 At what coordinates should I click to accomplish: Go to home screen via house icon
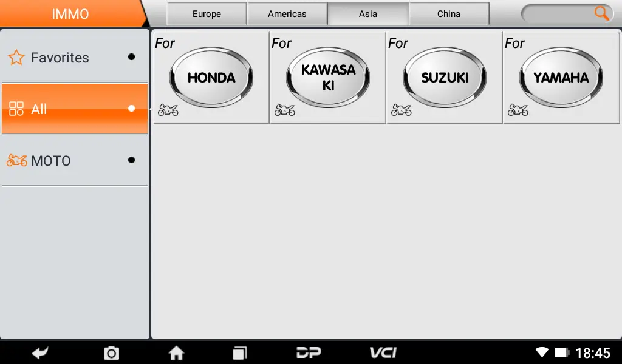[x=176, y=352]
